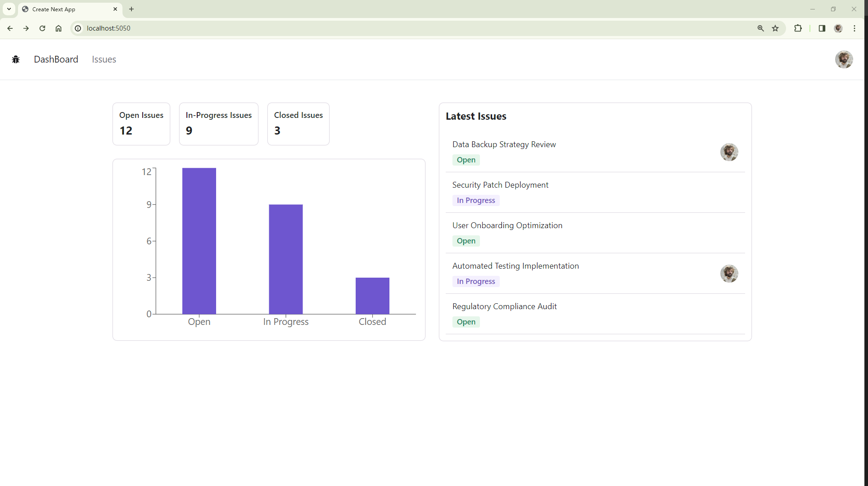This screenshot has height=486, width=868.
Task: Open Automated Testing Implementation issue
Action: click(515, 266)
